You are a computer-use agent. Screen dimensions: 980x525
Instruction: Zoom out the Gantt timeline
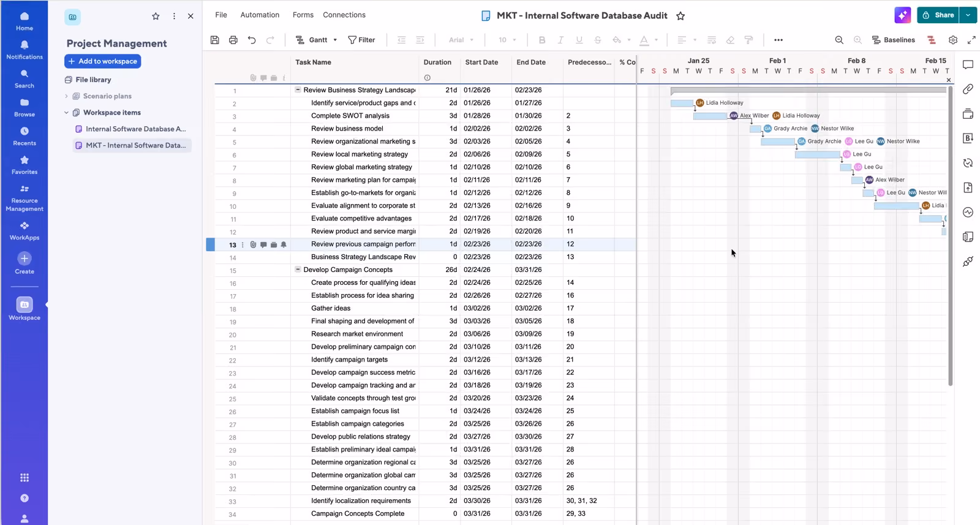pyautogui.click(x=839, y=40)
